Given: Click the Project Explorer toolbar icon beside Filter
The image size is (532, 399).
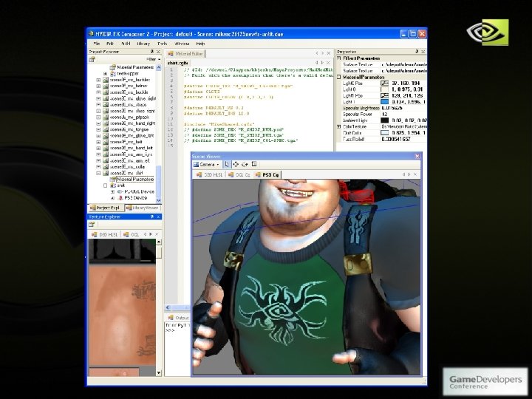Looking at the screenshot, I should pos(92,59).
